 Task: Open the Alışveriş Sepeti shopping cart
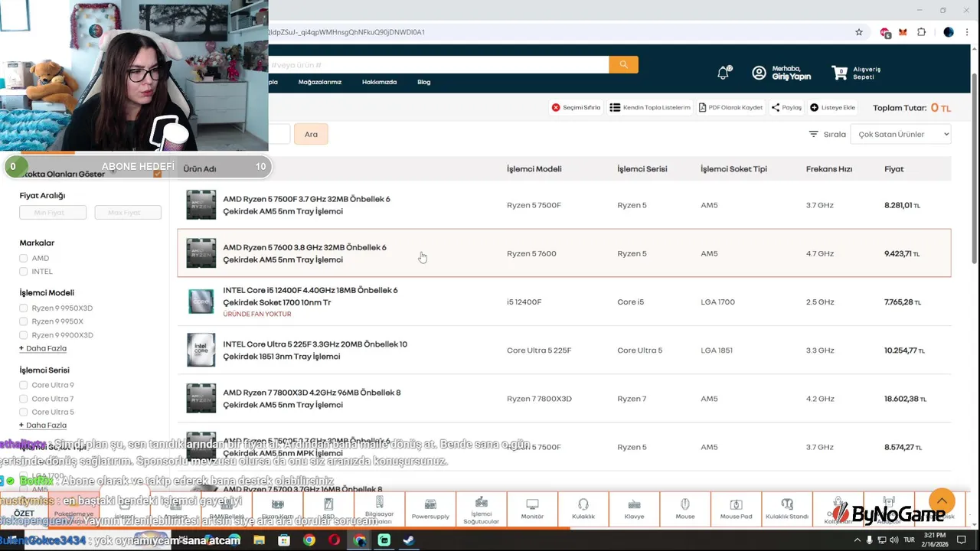[x=856, y=73]
